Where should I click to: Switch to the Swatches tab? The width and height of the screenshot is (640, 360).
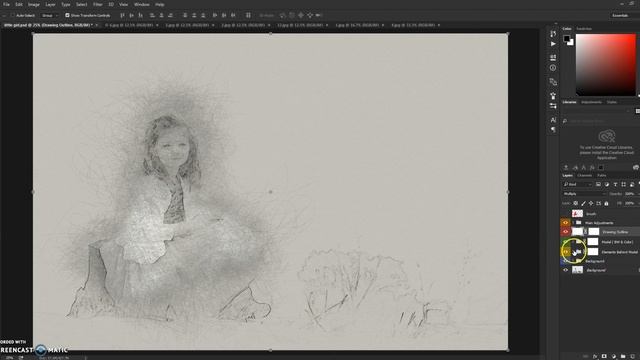pos(584,29)
